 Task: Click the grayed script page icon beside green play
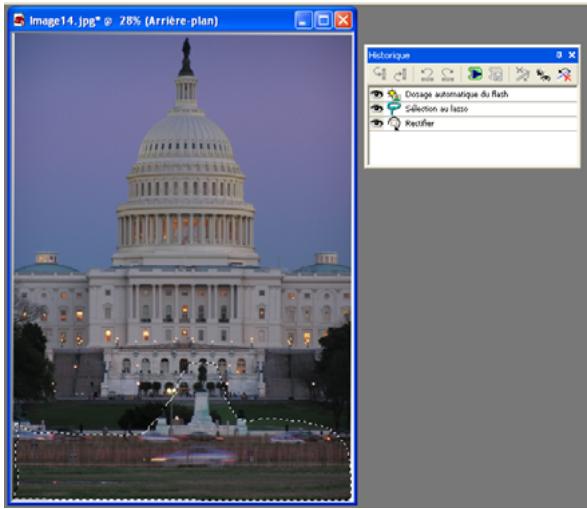496,74
